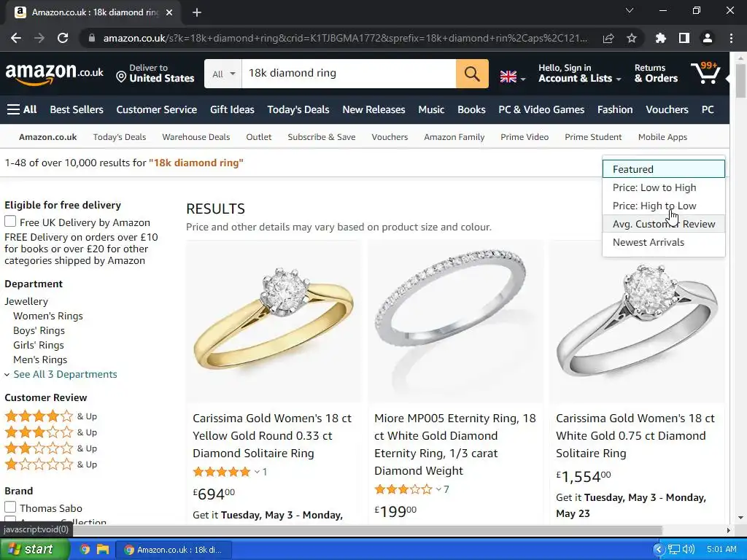
Task: Open the Account & Lists dropdown
Action: tap(579, 74)
